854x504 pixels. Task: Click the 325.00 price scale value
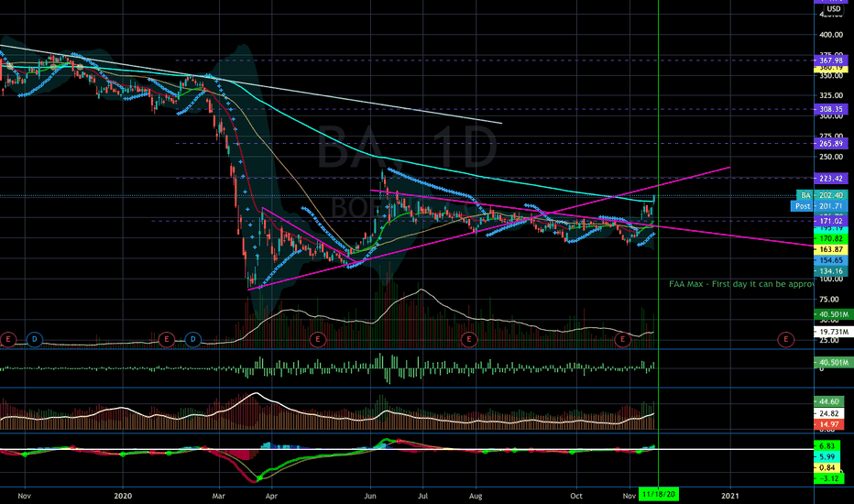click(831, 95)
